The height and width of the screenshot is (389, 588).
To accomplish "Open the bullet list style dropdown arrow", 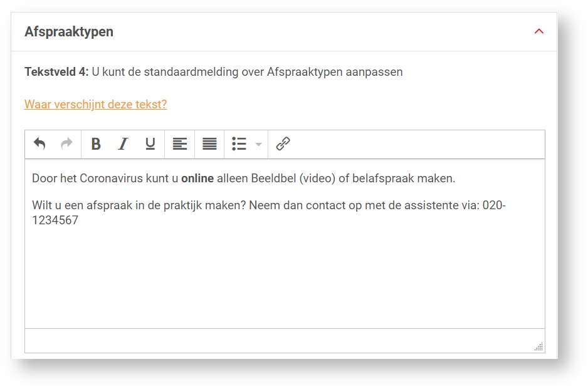I will coord(258,145).
